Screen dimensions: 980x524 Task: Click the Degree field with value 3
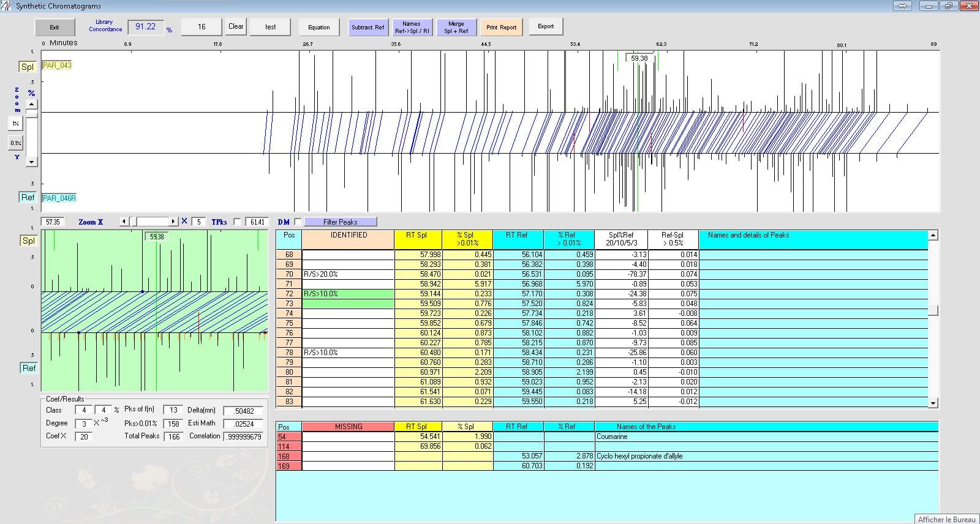pyautogui.click(x=84, y=423)
